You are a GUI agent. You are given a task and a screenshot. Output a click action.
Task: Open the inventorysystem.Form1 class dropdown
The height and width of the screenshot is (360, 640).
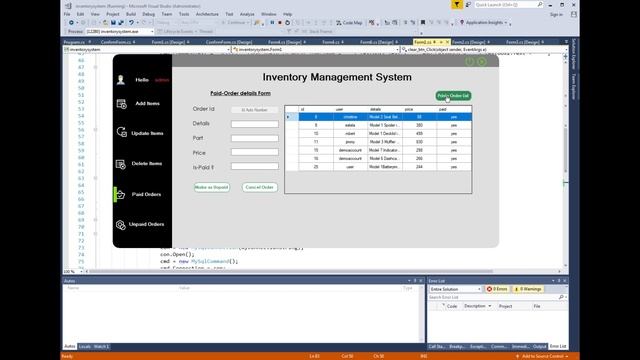click(x=316, y=49)
